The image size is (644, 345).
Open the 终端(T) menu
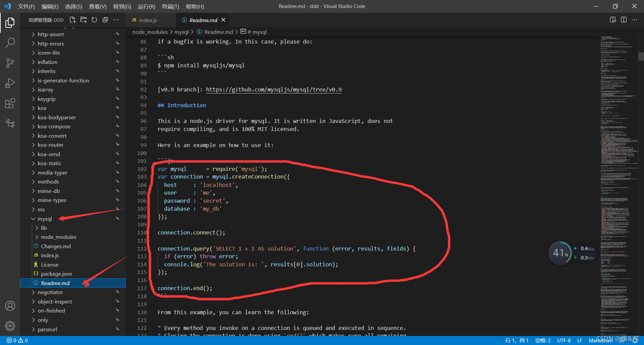pyautogui.click(x=170, y=6)
